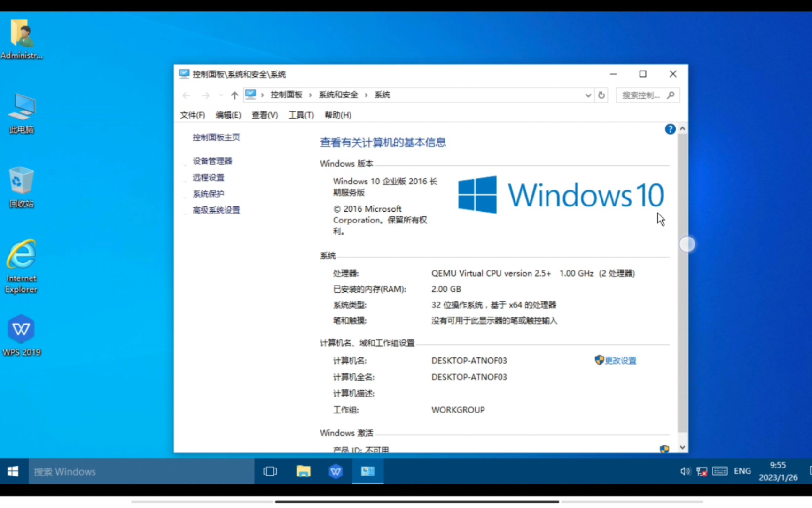Go up one level with up arrow
The image size is (812, 508).
click(x=234, y=95)
